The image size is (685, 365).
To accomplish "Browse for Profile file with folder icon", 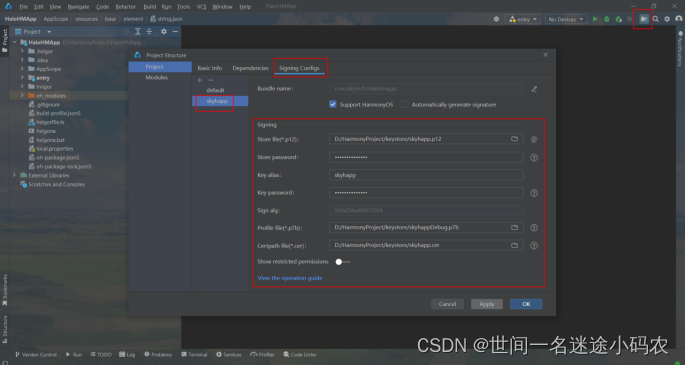I will [x=515, y=227].
